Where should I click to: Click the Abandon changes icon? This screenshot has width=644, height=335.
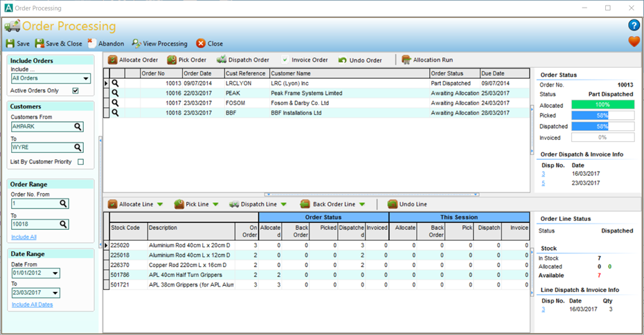92,43
